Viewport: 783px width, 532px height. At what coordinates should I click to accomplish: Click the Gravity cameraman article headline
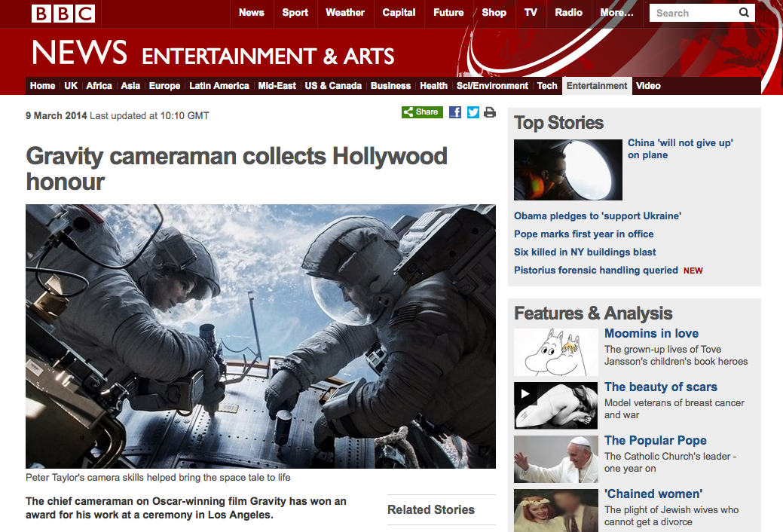tap(236, 168)
